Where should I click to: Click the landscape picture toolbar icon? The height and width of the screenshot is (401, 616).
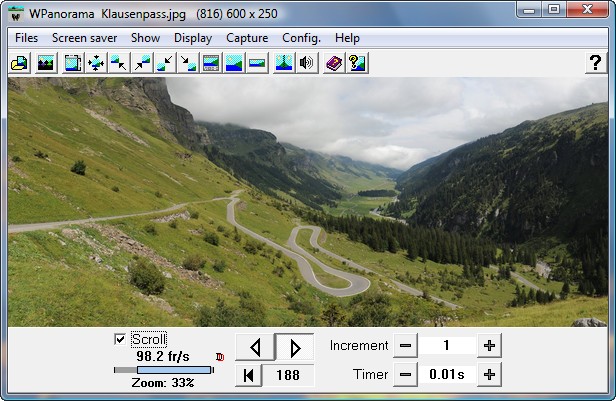(45, 63)
